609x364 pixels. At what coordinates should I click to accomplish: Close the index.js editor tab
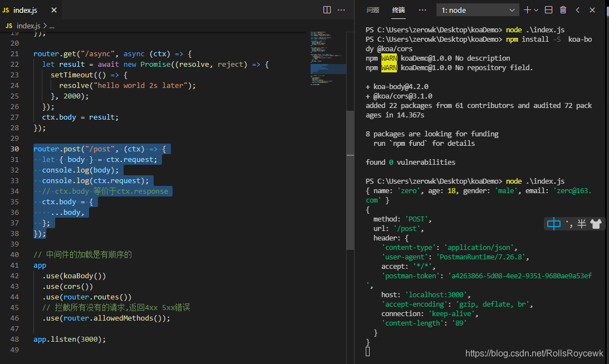pos(54,10)
